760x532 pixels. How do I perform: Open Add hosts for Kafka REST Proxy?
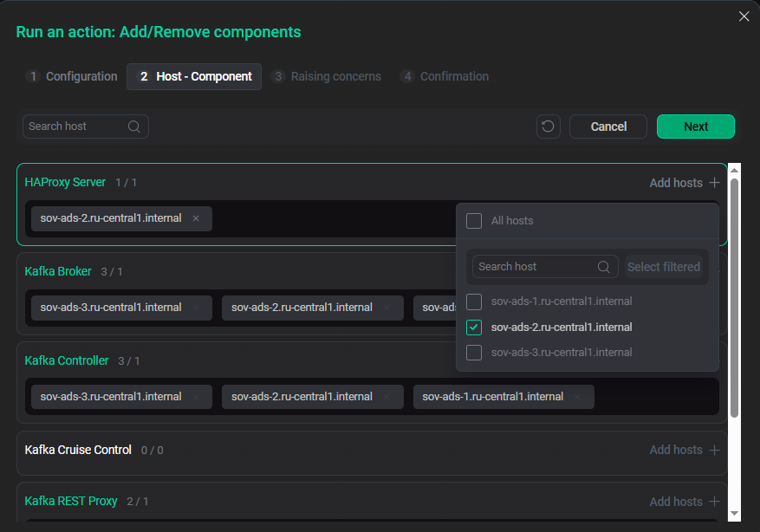point(685,502)
